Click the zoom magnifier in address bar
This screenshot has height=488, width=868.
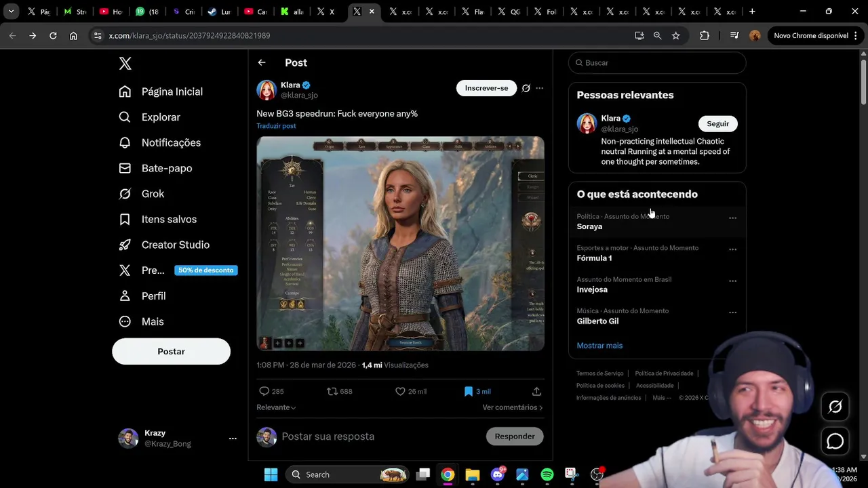pyautogui.click(x=657, y=36)
